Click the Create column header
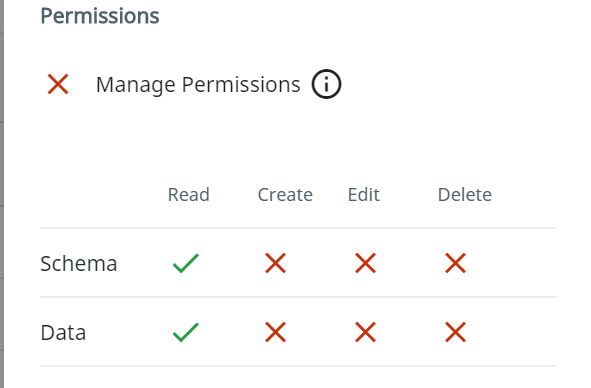 pos(285,195)
